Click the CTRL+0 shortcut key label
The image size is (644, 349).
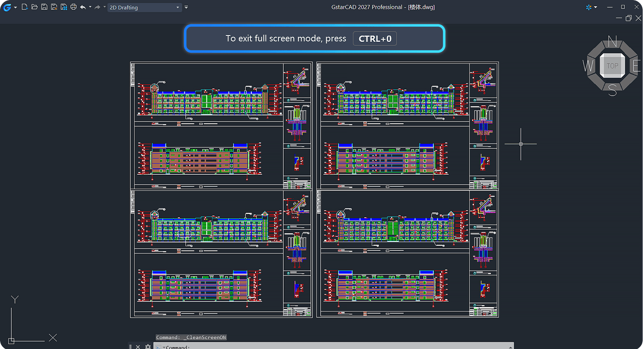[375, 38]
